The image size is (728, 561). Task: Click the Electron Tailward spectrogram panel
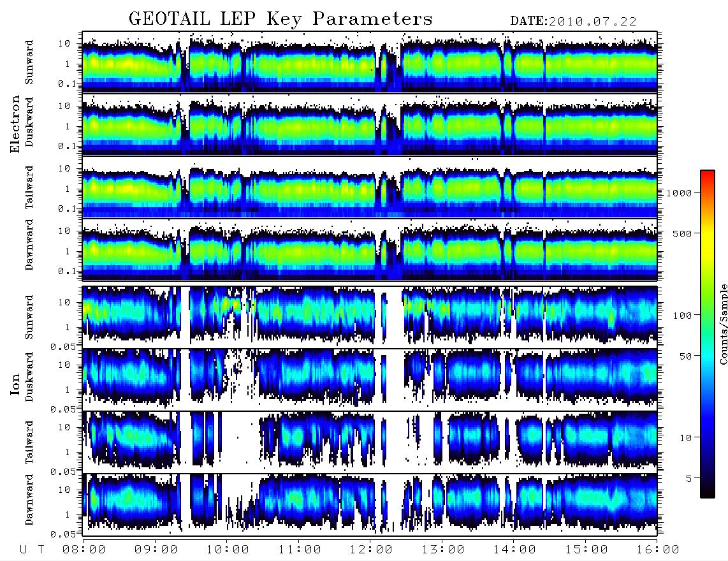click(370, 187)
